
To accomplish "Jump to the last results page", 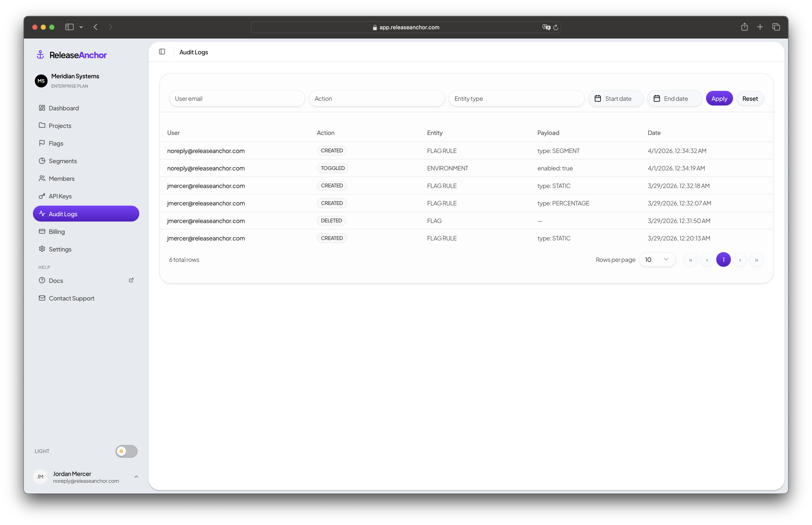I will (x=756, y=260).
